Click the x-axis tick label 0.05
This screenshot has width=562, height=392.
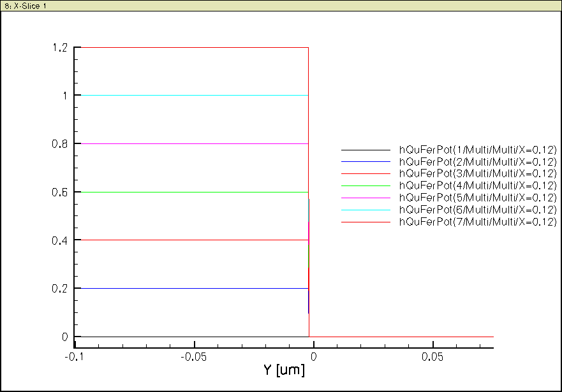[x=433, y=357]
